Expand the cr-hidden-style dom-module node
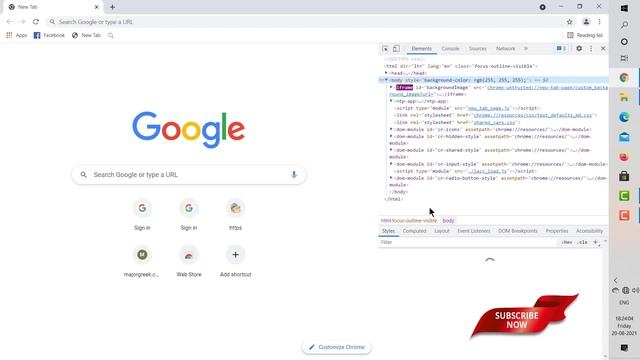 (x=391, y=136)
